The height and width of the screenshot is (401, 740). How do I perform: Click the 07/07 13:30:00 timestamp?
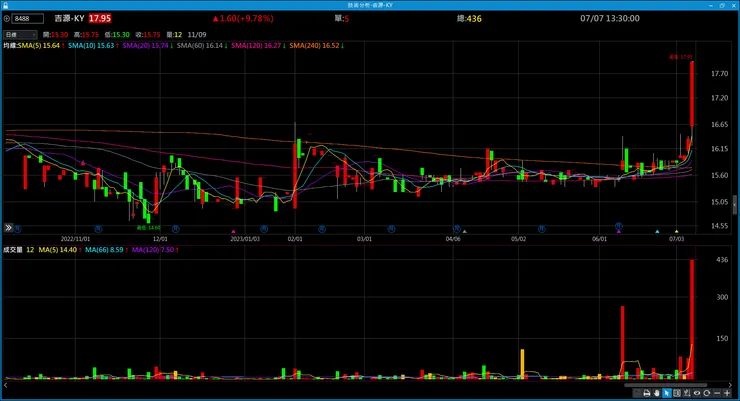pyautogui.click(x=610, y=18)
